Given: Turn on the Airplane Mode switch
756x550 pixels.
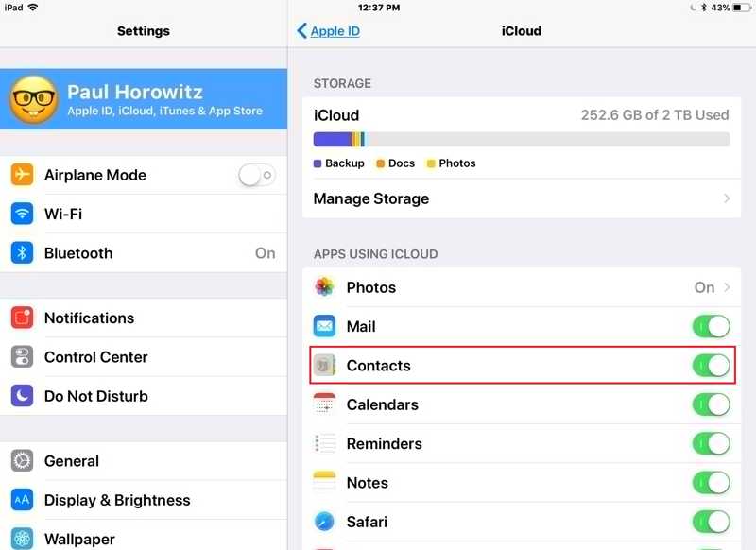Looking at the screenshot, I should tap(257, 175).
